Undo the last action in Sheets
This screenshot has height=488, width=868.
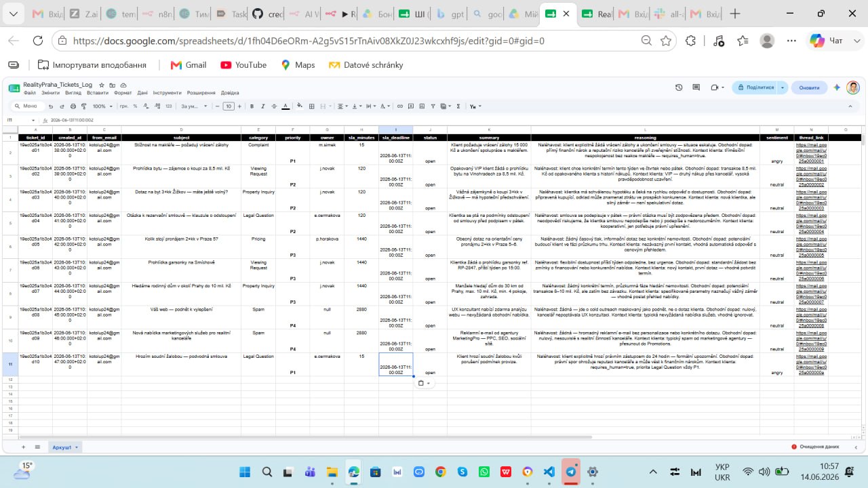(x=51, y=106)
